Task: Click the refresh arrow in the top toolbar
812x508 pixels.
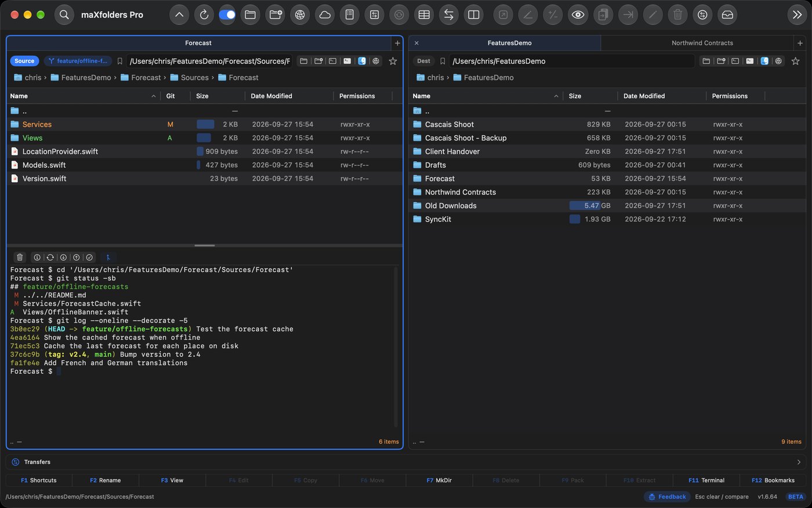Action: [204, 15]
